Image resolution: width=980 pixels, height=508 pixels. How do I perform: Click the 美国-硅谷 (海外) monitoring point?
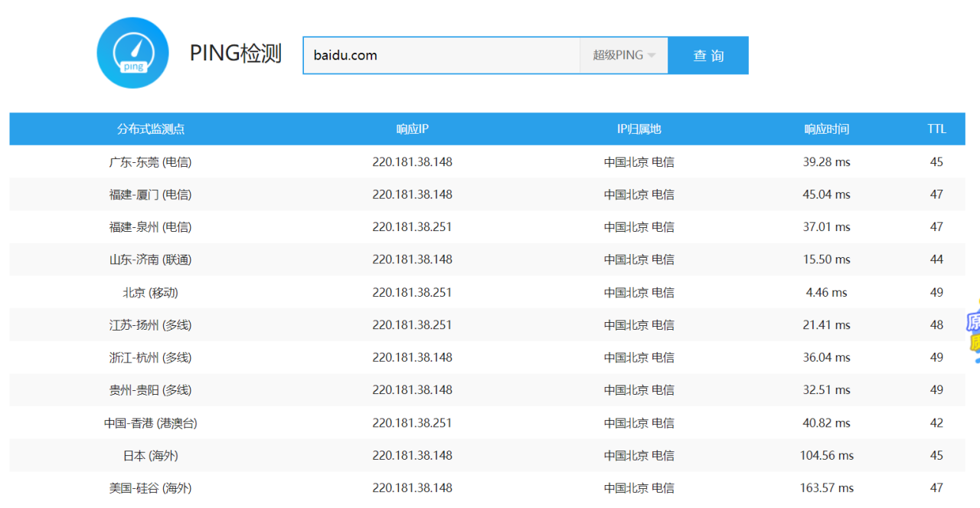[151, 487]
